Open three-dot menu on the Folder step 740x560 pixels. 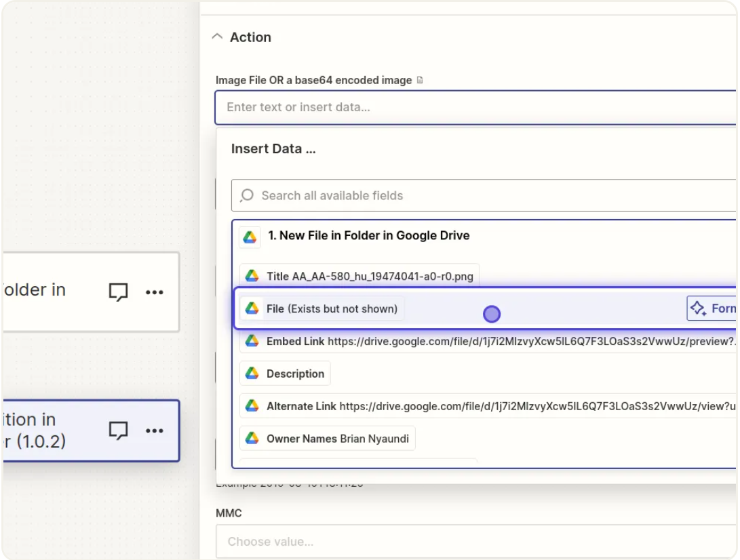click(155, 292)
